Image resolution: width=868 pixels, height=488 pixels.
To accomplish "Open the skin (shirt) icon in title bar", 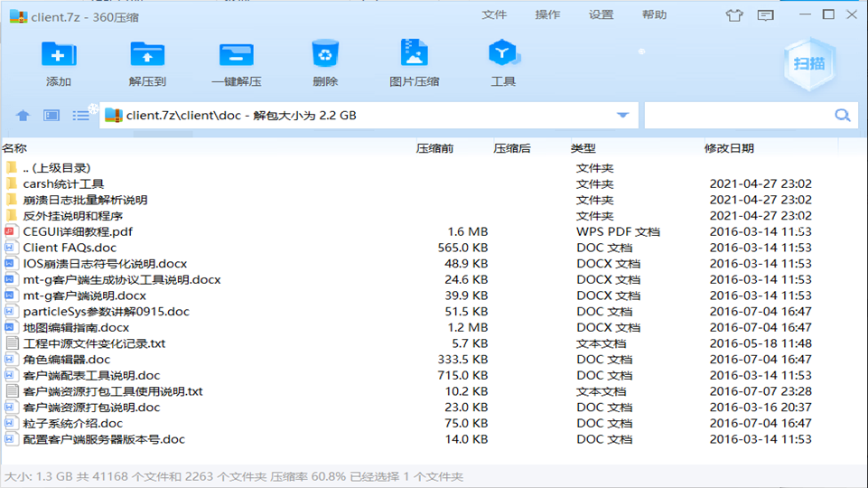I will [734, 15].
